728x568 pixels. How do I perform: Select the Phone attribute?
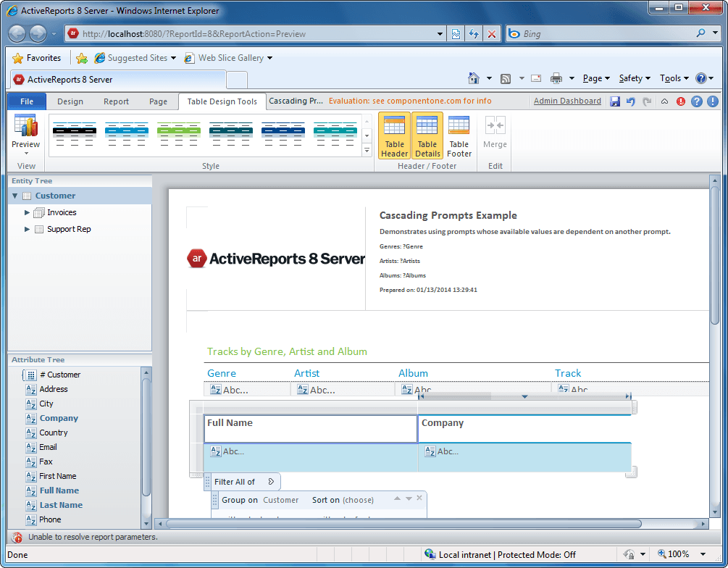click(50, 519)
